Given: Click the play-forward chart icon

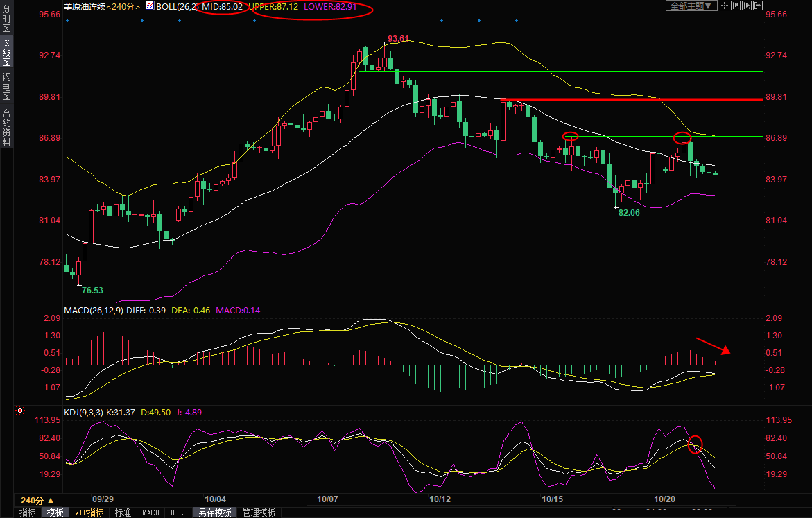Looking at the screenshot, I should (747, 6).
